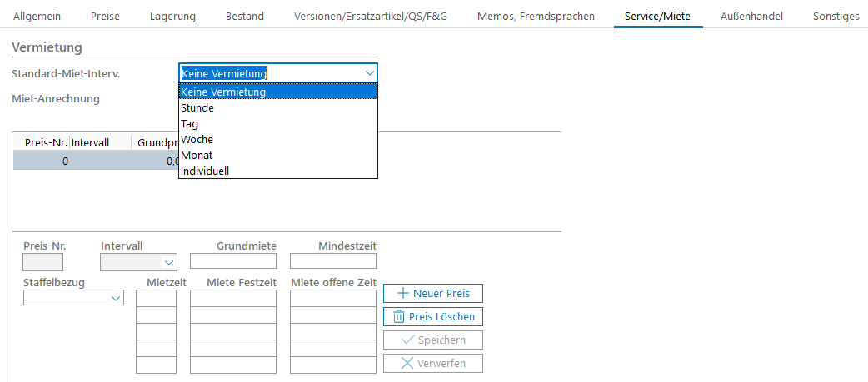Open the Intervall combo box
The width and height of the screenshot is (868, 382).
point(169,263)
